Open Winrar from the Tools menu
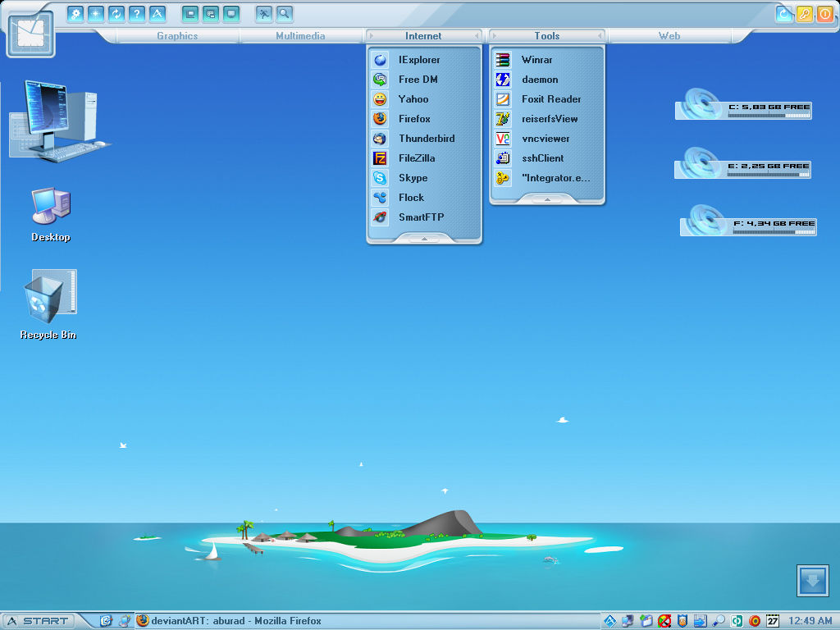Image resolution: width=840 pixels, height=630 pixels. pos(537,60)
